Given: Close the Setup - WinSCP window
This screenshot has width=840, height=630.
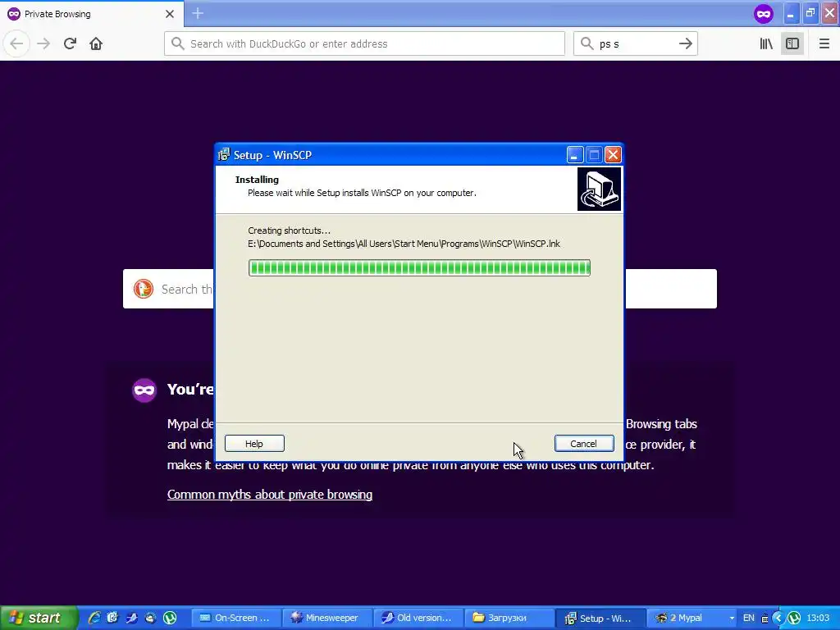Looking at the screenshot, I should click(613, 155).
